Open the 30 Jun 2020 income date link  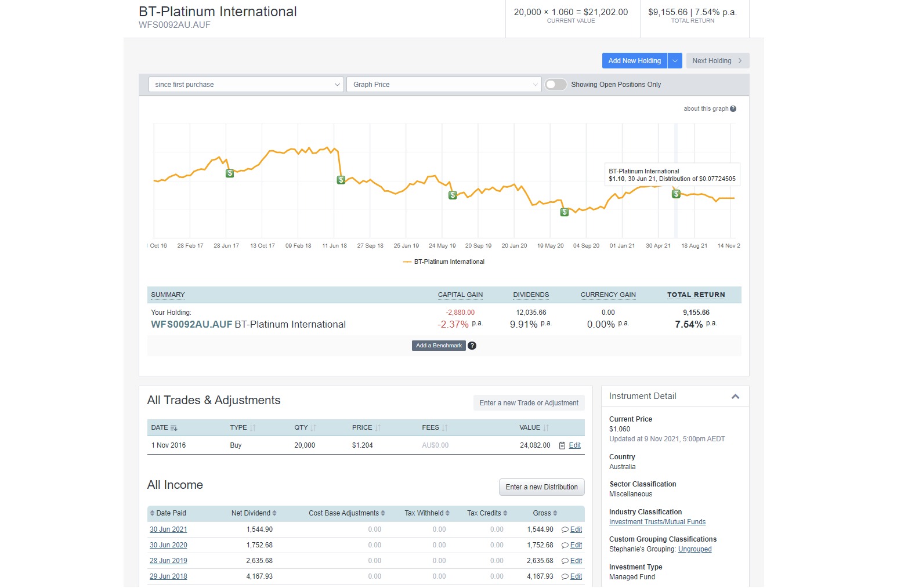[168, 545]
